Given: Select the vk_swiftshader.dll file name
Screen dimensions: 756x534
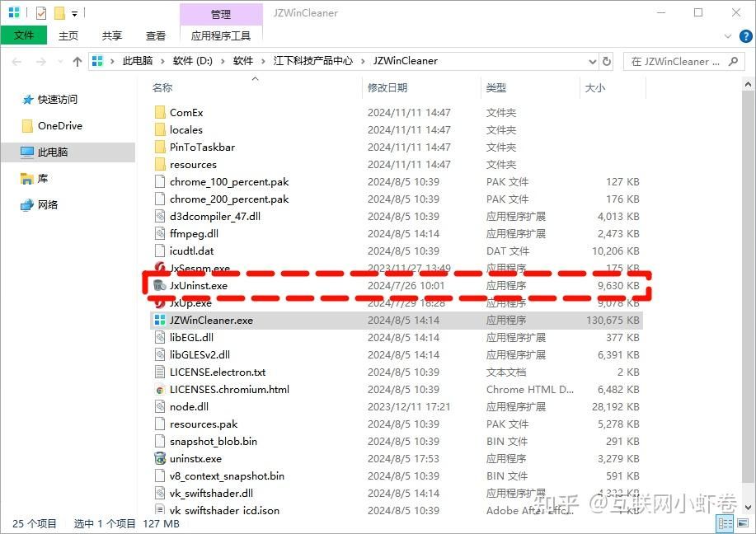Looking at the screenshot, I should (x=211, y=493).
